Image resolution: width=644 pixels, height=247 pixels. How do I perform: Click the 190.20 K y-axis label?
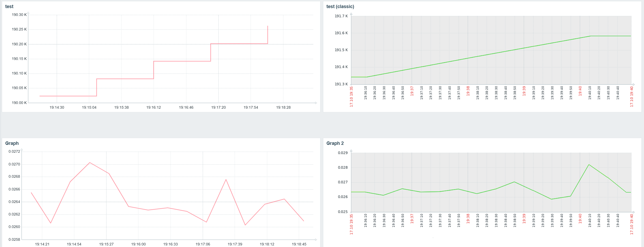19,44
